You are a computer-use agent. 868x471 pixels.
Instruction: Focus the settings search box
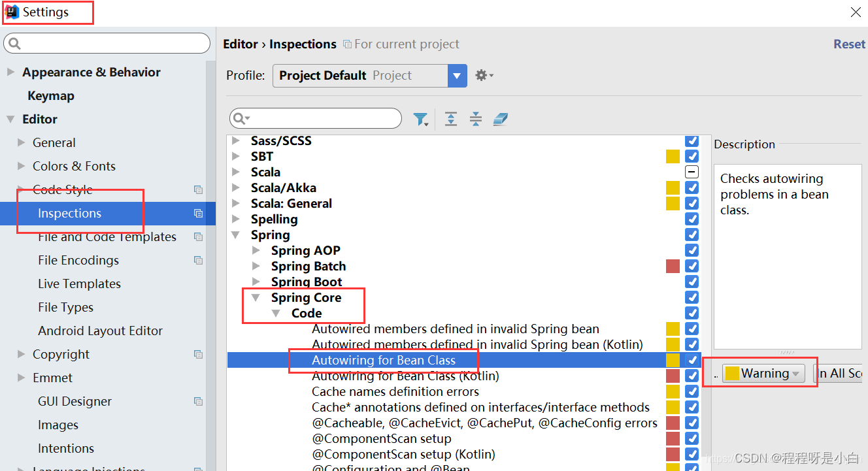107,44
